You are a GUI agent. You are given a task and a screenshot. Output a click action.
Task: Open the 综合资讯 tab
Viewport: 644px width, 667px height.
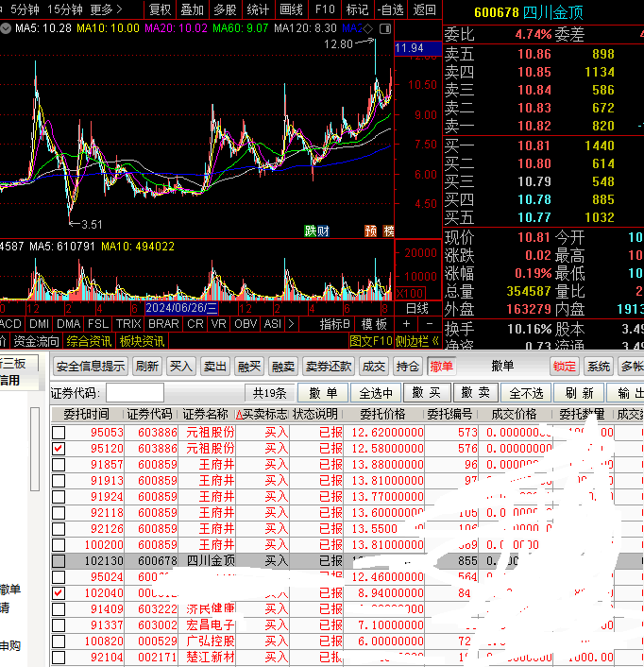pyautogui.click(x=89, y=341)
